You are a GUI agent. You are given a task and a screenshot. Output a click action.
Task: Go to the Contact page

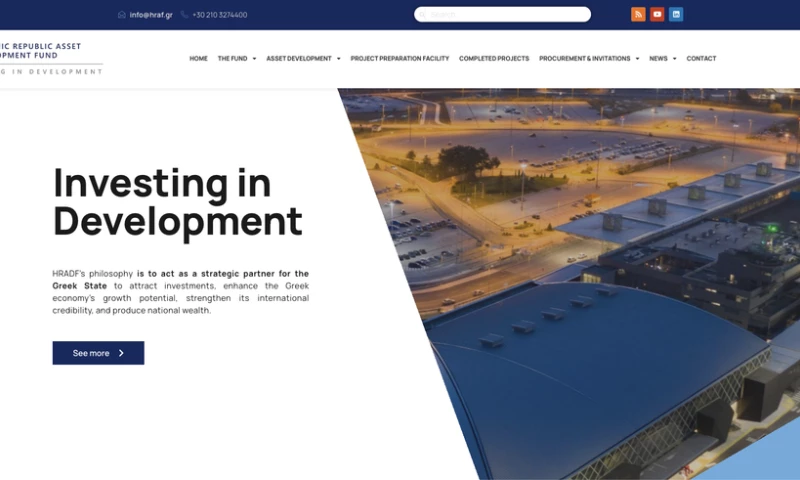[701, 59]
